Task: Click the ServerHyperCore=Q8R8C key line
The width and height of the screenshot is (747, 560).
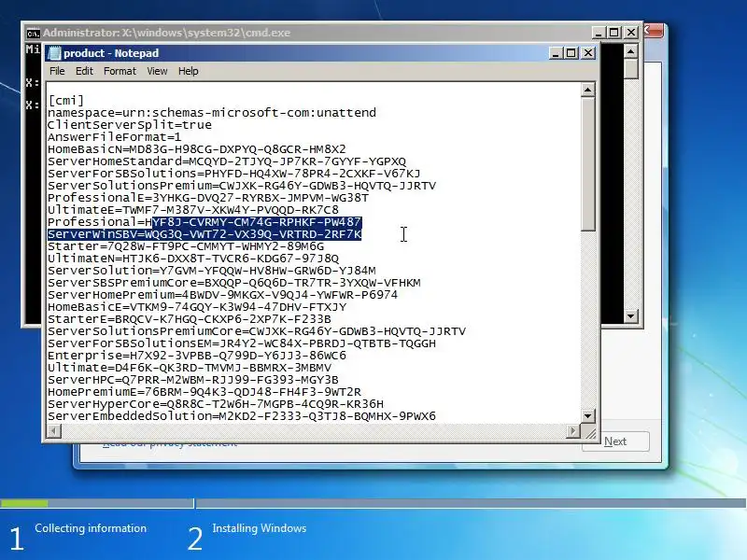Action: 216,404
